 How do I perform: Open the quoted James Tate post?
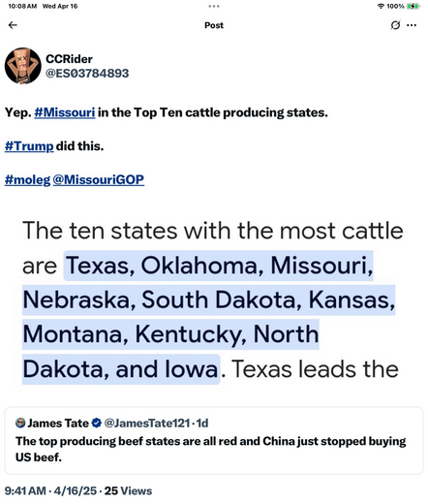pyautogui.click(x=214, y=441)
